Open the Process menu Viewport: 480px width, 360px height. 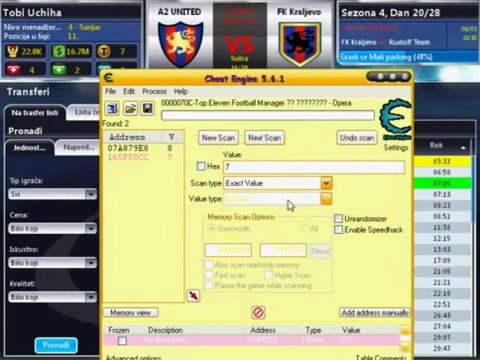(154, 91)
